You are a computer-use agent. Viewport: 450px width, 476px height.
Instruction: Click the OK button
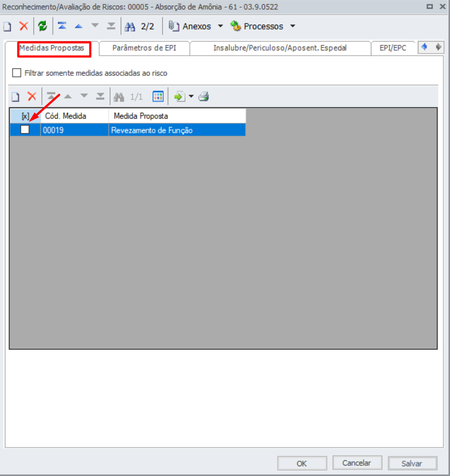[302, 463]
